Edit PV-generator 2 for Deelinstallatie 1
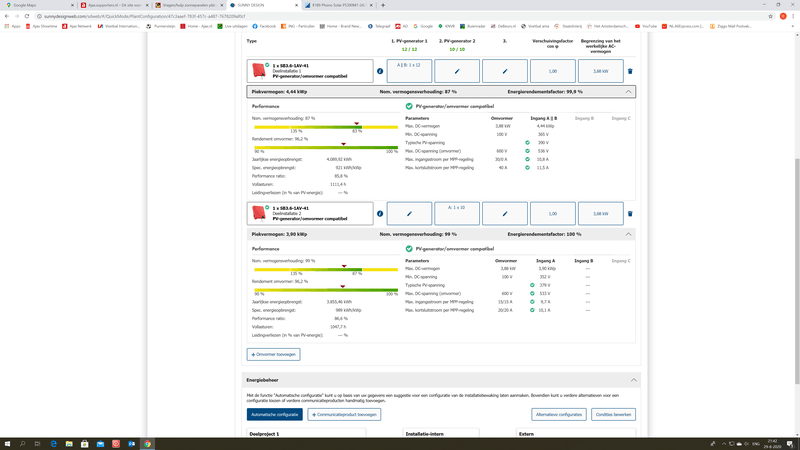 click(457, 71)
